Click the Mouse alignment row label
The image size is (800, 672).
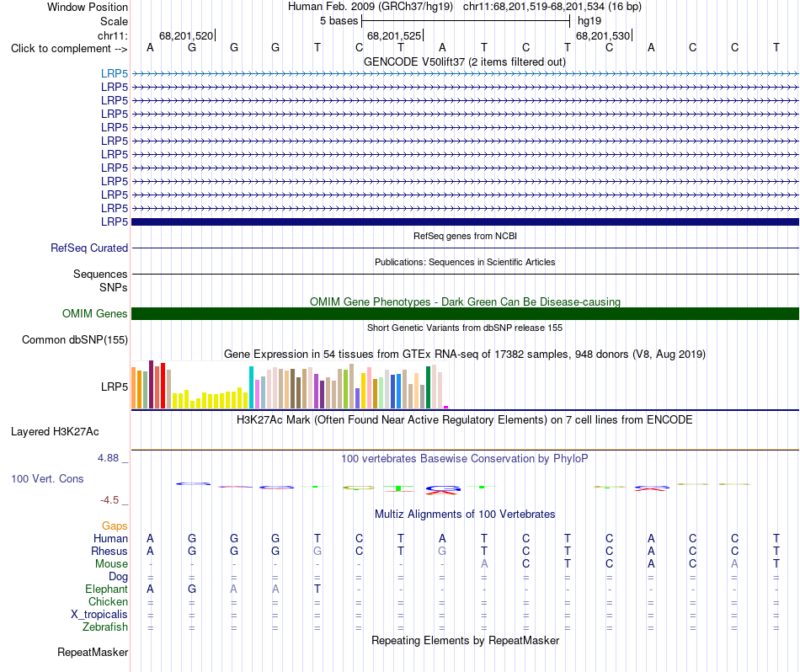click(111, 564)
